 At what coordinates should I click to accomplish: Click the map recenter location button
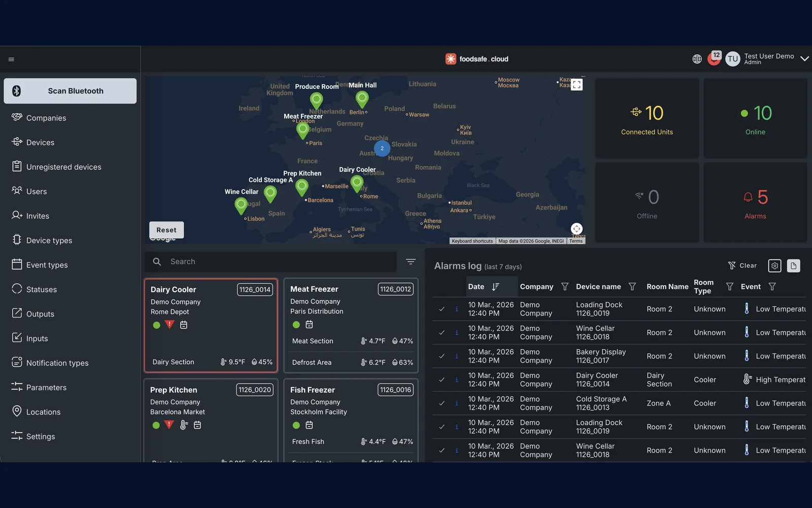click(x=577, y=229)
